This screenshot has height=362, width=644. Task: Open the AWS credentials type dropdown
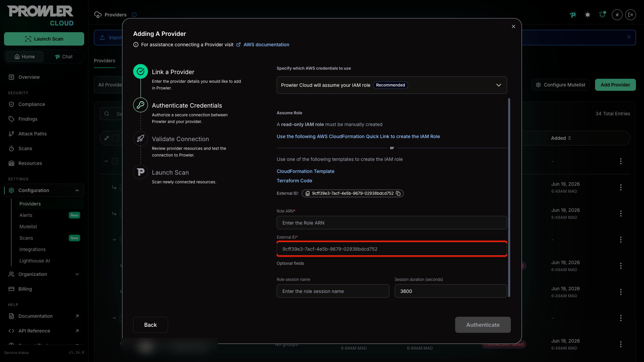click(391, 85)
